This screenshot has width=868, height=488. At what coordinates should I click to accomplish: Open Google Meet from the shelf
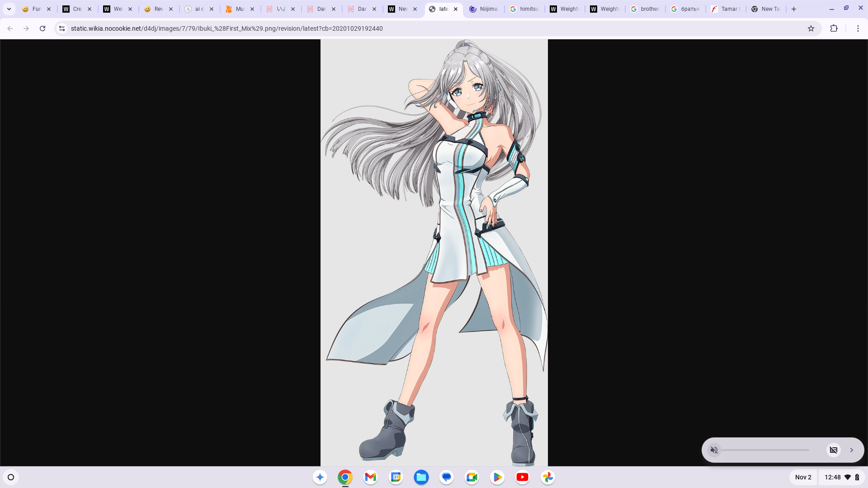pyautogui.click(x=472, y=477)
